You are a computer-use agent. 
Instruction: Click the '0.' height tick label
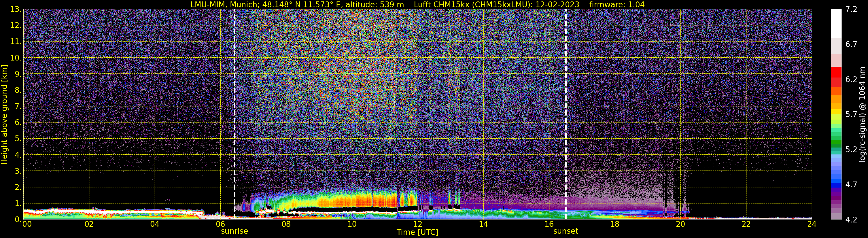18,219
